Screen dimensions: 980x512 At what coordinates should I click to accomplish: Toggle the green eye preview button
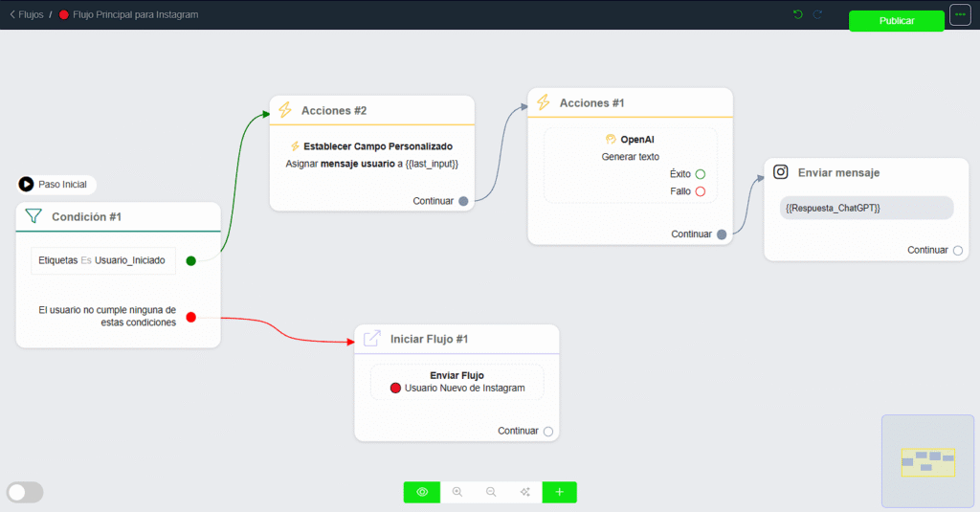coord(422,492)
